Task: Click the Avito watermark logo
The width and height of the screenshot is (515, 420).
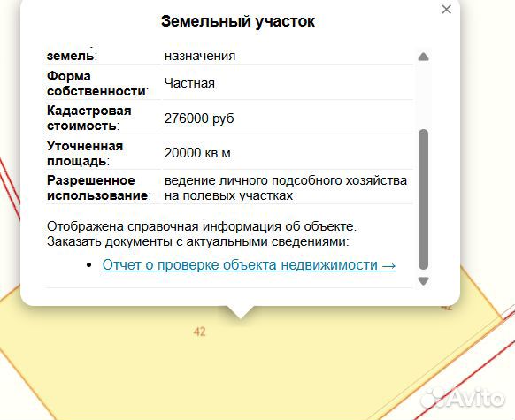Action: click(463, 398)
